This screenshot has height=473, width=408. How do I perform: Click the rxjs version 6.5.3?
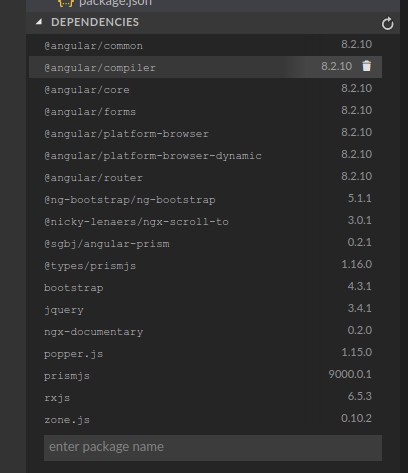coord(360,396)
